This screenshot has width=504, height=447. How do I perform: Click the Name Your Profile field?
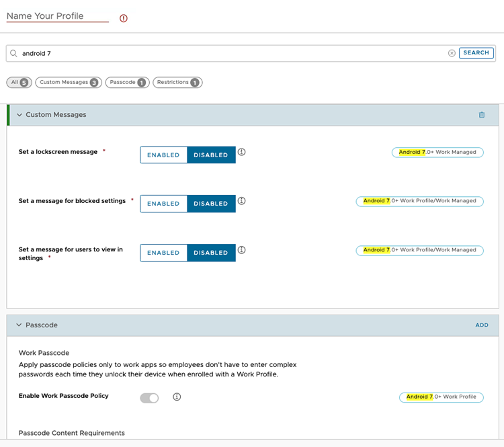coord(58,16)
